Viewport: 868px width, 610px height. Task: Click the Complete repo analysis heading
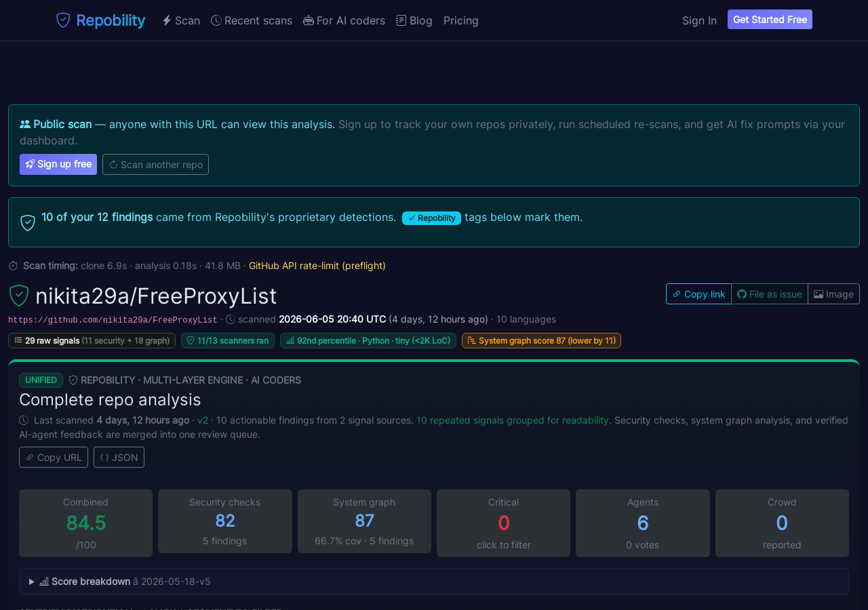coord(110,399)
